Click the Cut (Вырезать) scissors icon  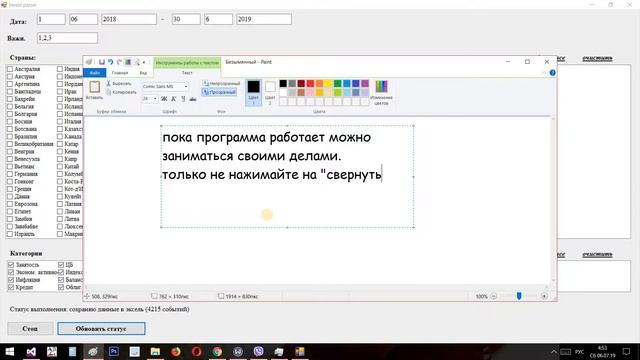tap(109, 83)
